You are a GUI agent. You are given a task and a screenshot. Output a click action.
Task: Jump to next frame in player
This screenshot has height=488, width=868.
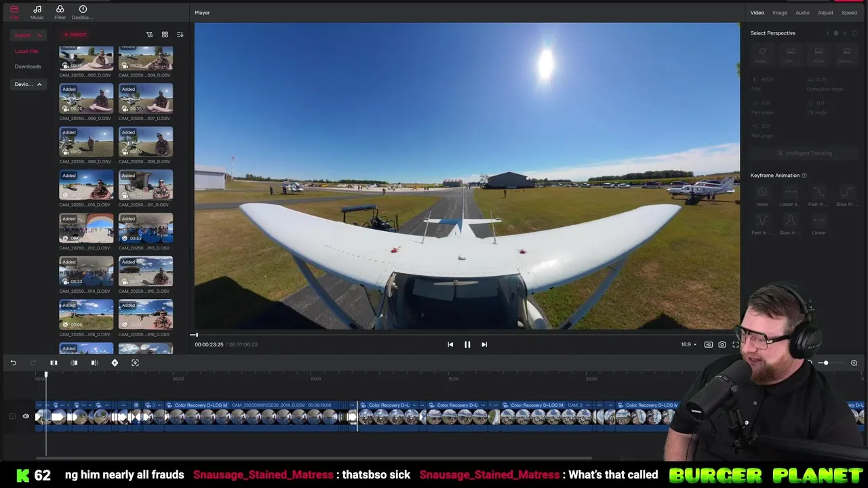click(x=484, y=344)
